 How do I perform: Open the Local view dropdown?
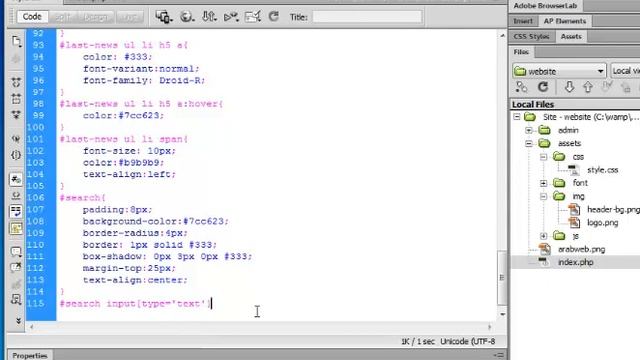pos(625,71)
